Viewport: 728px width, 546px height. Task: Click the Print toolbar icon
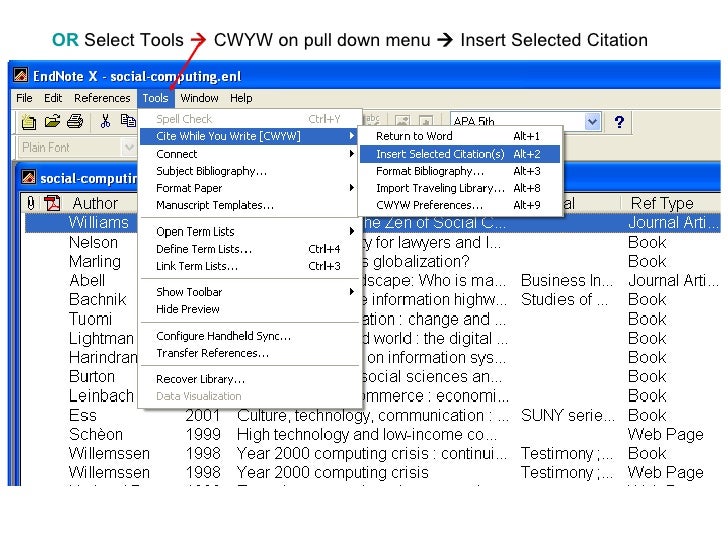pos(75,121)
